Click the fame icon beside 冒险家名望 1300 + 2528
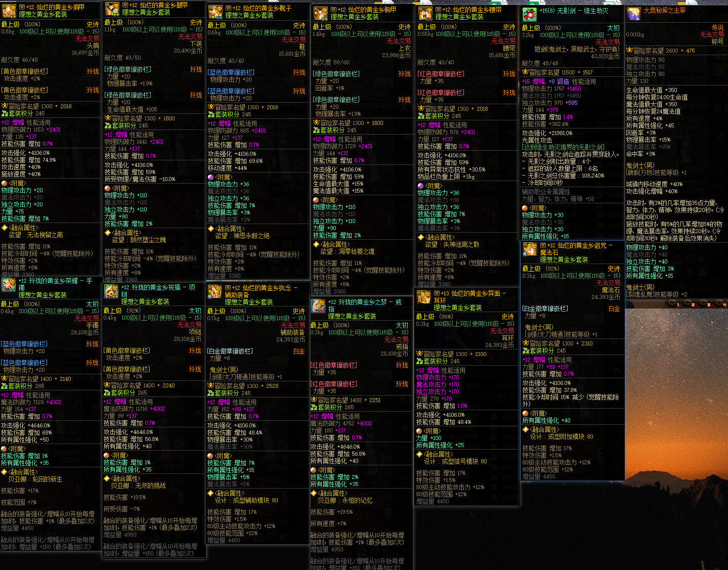The height and width of the screenshot is (570, 728). click(210, 386)
